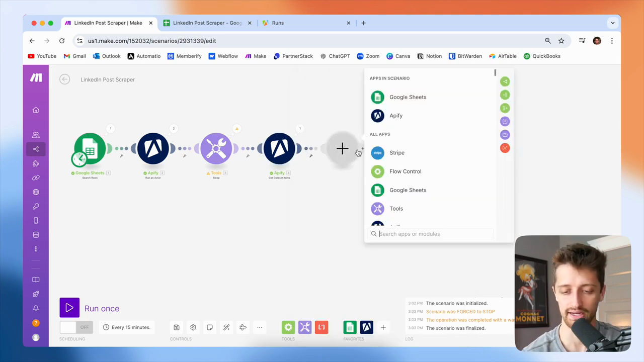Screen dimensions: 644x362
Task: Open the Chrome three-dot menu
Action: 612,41
